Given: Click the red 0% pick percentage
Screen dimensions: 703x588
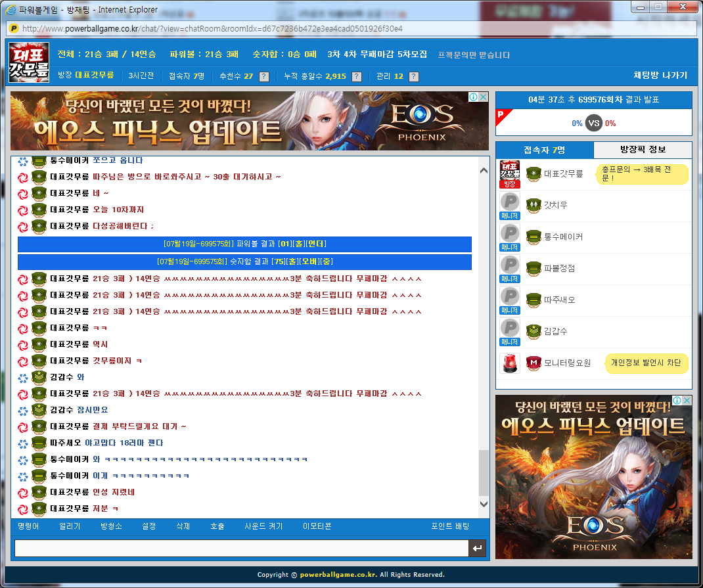Looking at the screenshot, I should click(610, 124).
